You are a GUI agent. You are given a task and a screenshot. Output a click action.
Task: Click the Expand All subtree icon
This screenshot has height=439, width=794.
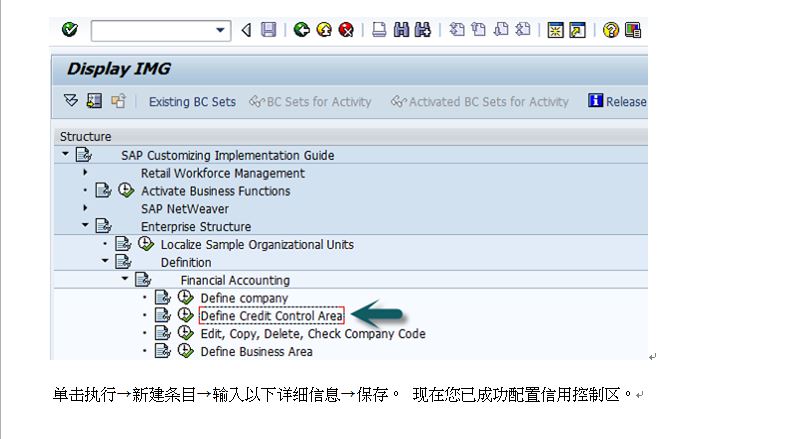point(71,101)
